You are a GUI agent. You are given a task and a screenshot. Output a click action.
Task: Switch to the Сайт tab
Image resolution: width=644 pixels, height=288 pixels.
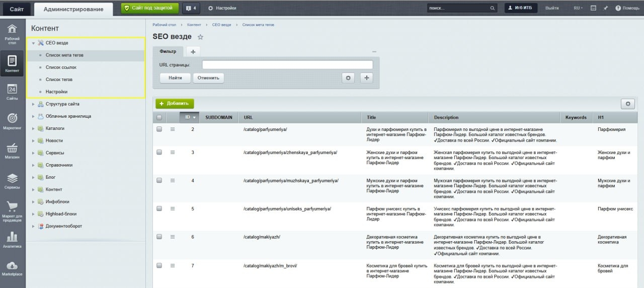tap(17, 9)
